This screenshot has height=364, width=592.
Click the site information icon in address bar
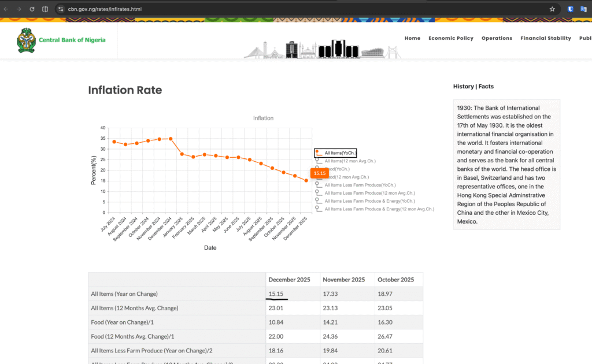pos(60,9)
